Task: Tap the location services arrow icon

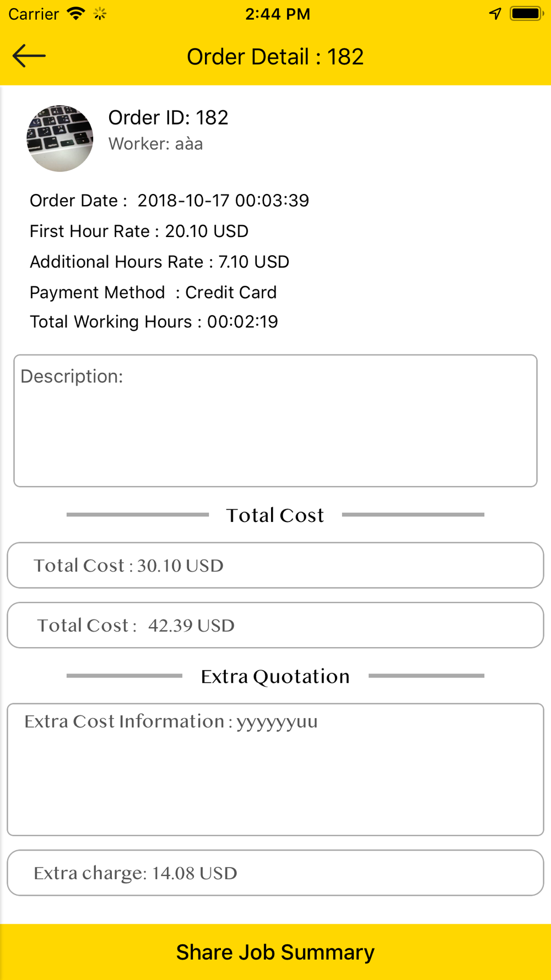Action: 495,14
